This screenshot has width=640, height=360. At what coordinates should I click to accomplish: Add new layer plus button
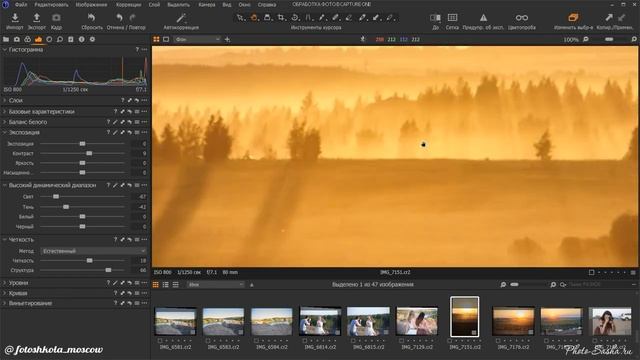227,40
